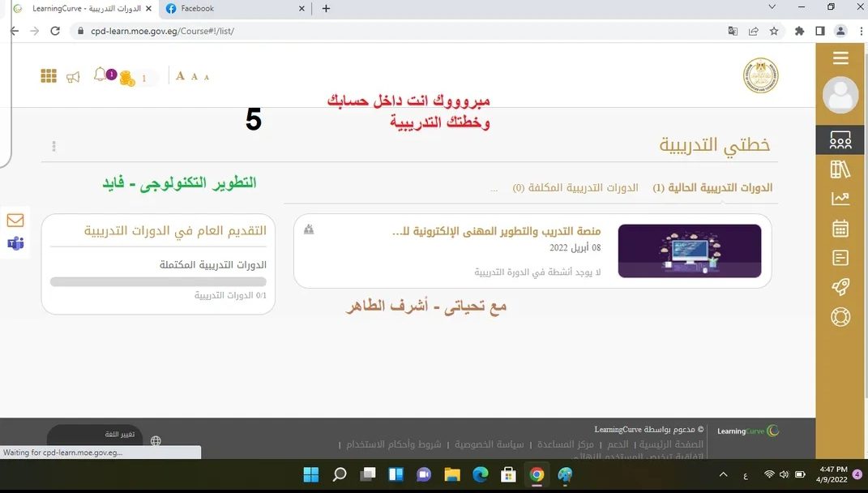Open the analytics chart icon in sidebar
The image size is (868, 493).
[x=840, y=198]
